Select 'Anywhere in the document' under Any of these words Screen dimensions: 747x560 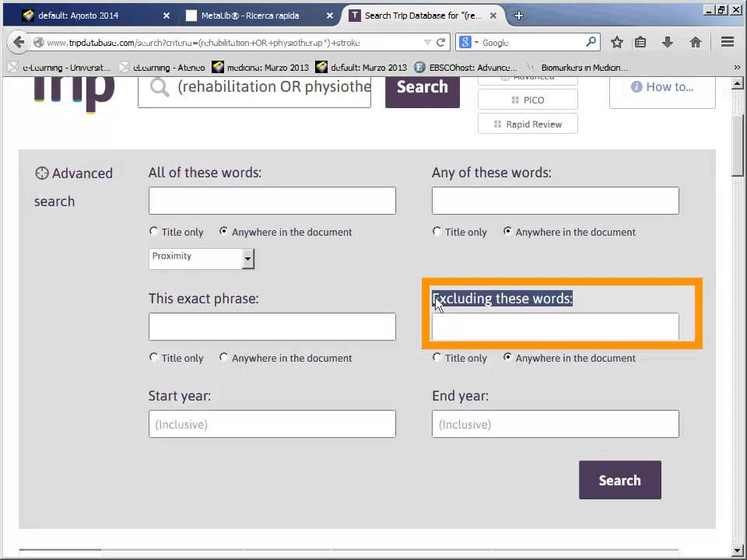(x=507, y=232)
